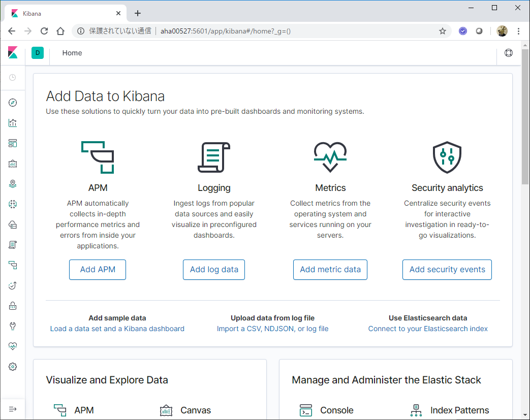Open Machine Learning icon in sidebar
The image size is (530, 420).
point(13,204)
